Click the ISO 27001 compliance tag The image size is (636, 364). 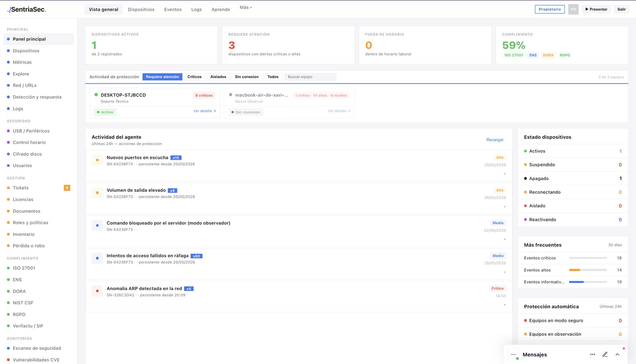[x=514, y=55]
